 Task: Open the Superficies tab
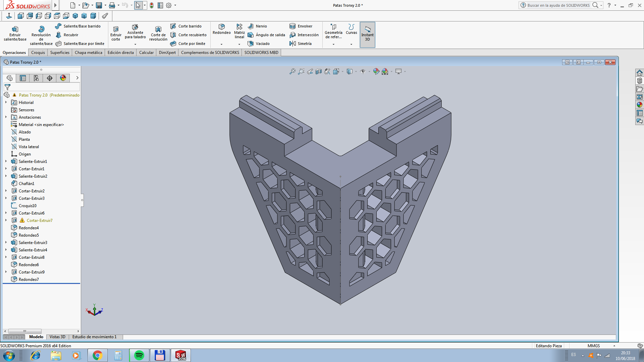tap(60, 53)
